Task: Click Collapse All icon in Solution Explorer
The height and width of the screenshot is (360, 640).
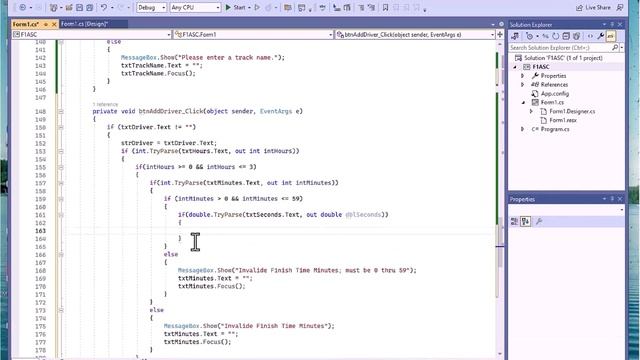Action: (566, 36)
